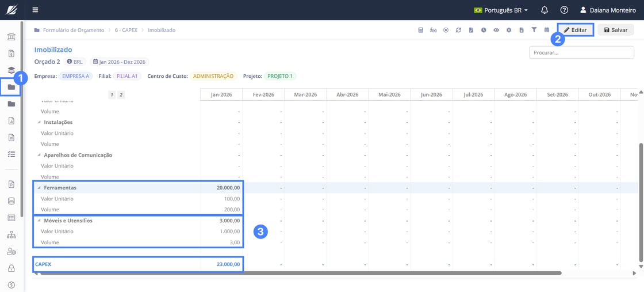This screenshot has height=292, width=644.
Task: Click the Imobilizado breadcrumb item
Action: coord(162,30)
